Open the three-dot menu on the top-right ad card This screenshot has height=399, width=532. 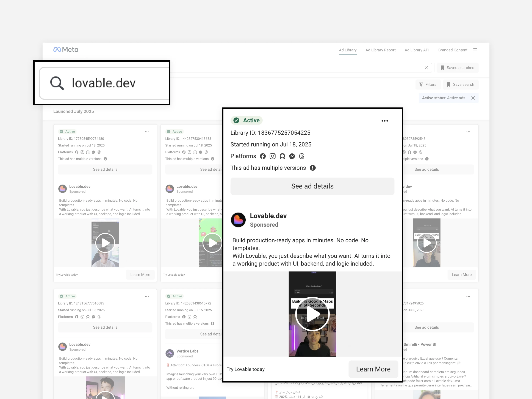tap(468, 132)
